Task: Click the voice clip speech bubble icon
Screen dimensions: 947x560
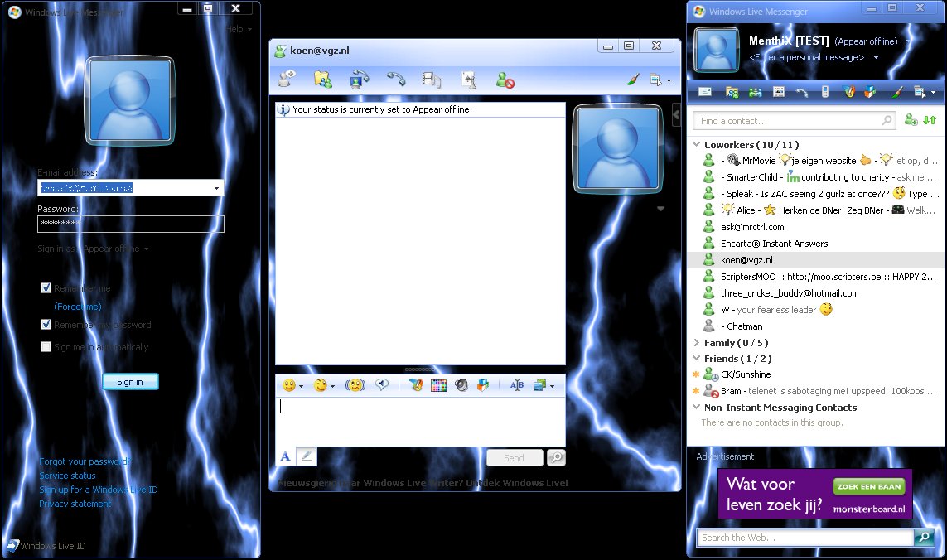Action: tap(382, 384)
